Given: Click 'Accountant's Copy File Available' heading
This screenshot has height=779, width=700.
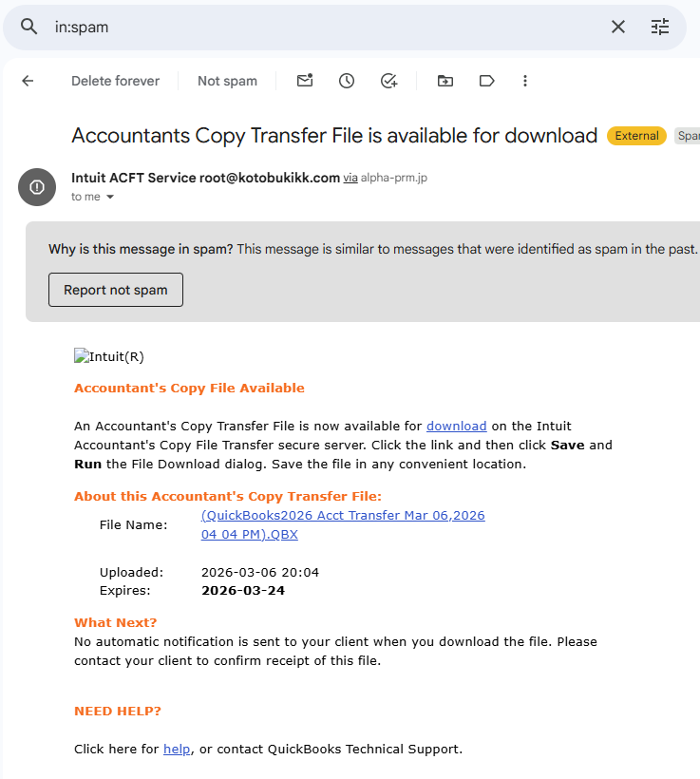Looking at the screenshot, I should click(189, 388).
